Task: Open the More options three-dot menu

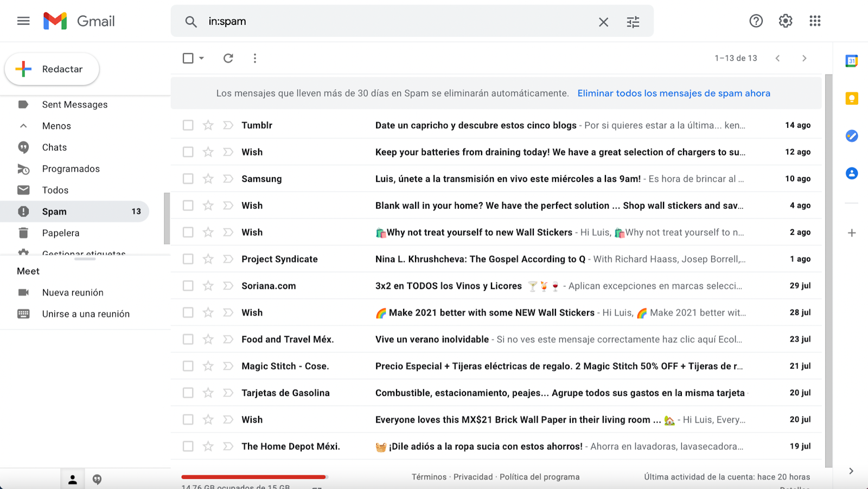Action: click(x=255, y=58)
